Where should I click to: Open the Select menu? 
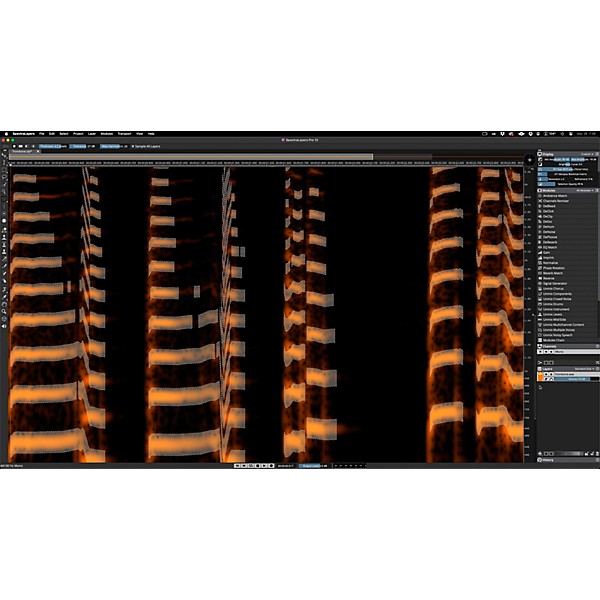coord(64,134)
